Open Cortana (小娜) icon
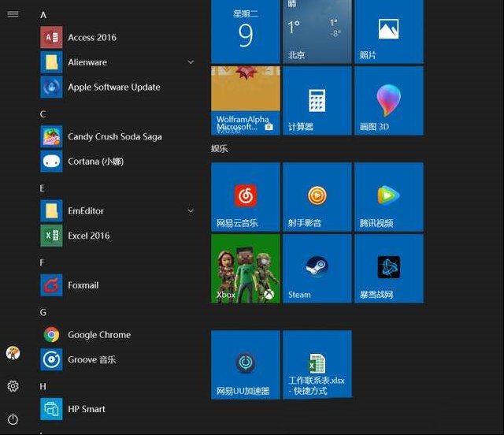This screenshot has width=504, height=435. click(x=51, y=162)
